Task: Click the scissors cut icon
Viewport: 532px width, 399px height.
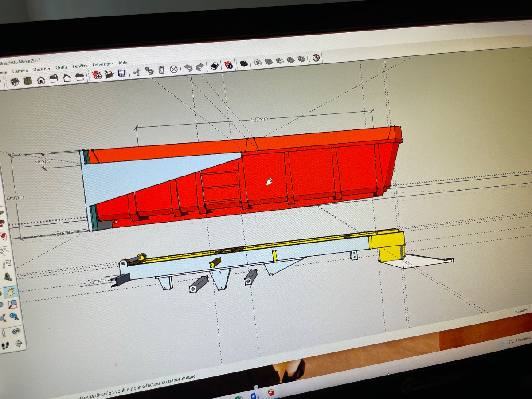Action: coord(137,72)
